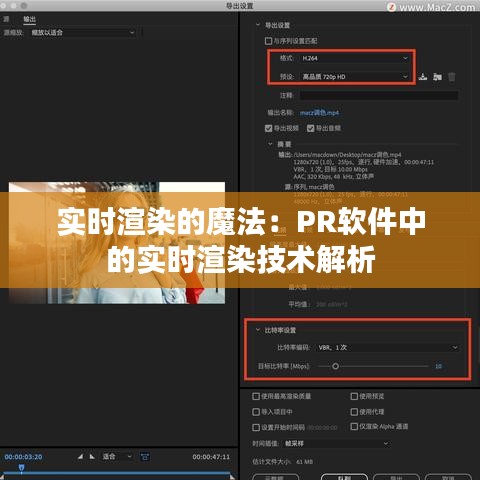
Task: Click the output name macz调色.mp4 link
Action: pyautogui.click(x=319, y=113)
